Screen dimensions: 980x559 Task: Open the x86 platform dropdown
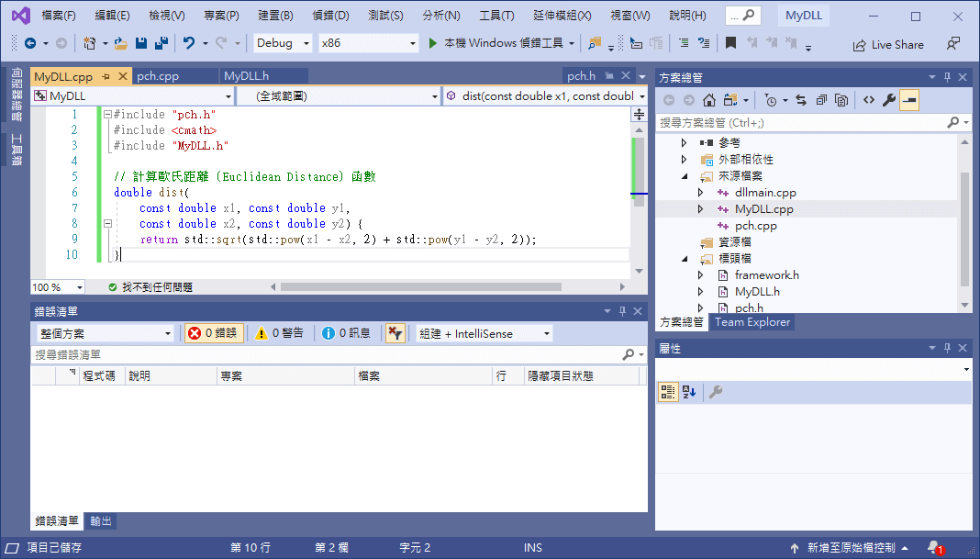coord(368,43)
